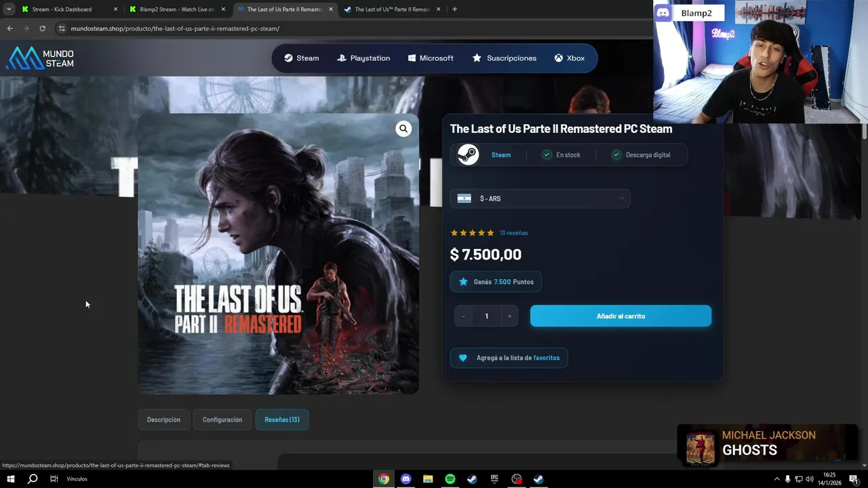Click the blue Steam platform link text
868x488 pixels.
point(501,155)
